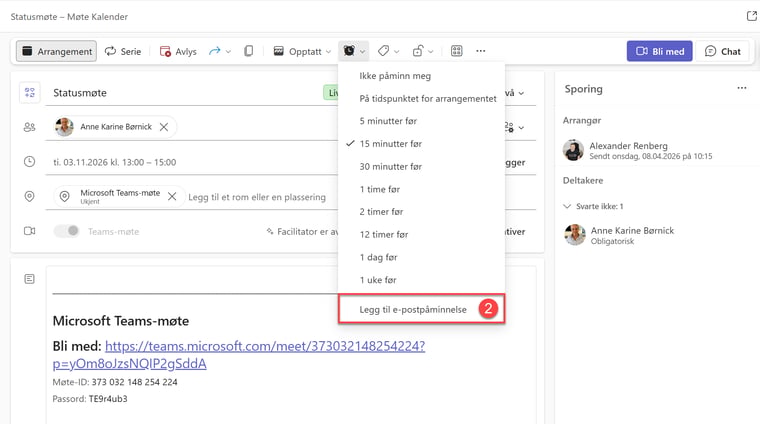Click the alarm clock reminder icon
Screen dimensions: 760x424
tap(349, 51)
